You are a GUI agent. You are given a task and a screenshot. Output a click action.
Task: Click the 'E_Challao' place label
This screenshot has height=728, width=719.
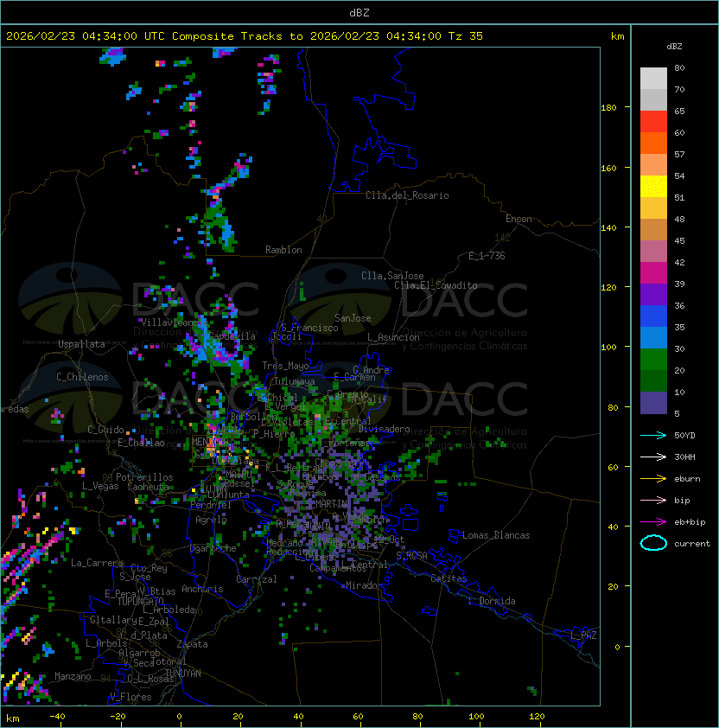(141, 443)
